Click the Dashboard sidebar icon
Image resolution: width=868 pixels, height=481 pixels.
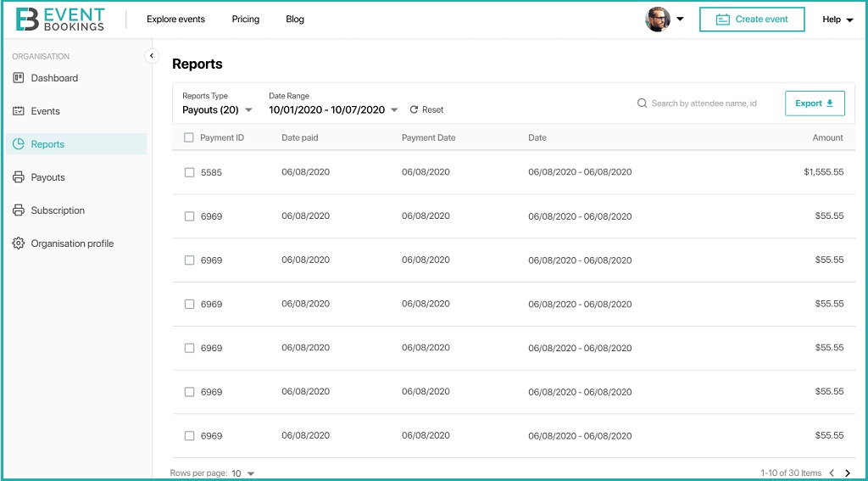pyautogui.click(x=19, y=78)
